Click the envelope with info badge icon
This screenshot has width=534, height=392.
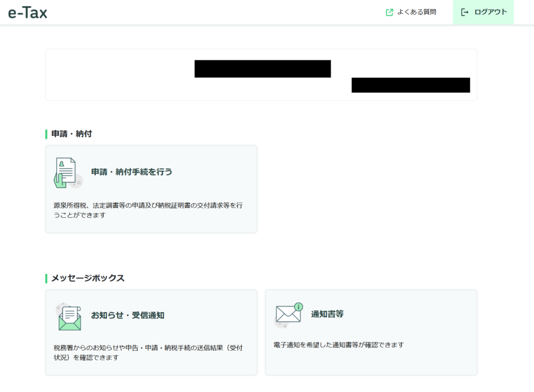point(288,315)
